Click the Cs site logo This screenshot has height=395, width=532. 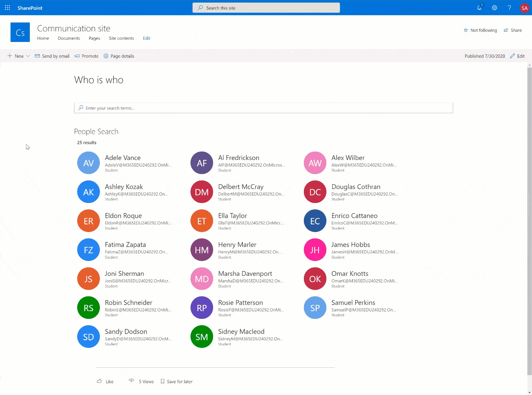pyautogui.click(x=20, y=32)
